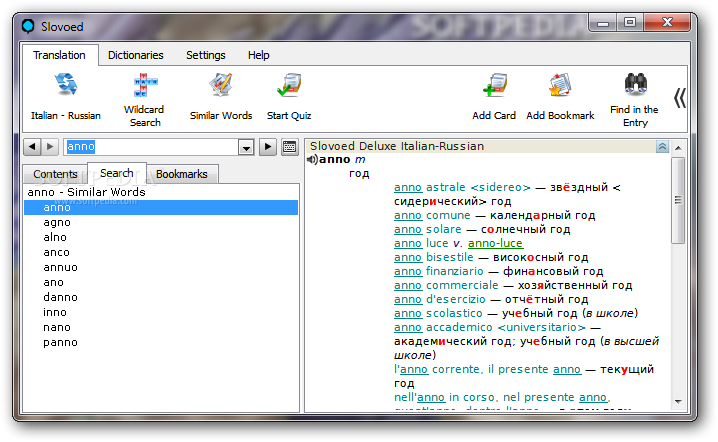
Task: Click the translation год under headword
Action: click(x=359, y=174)
